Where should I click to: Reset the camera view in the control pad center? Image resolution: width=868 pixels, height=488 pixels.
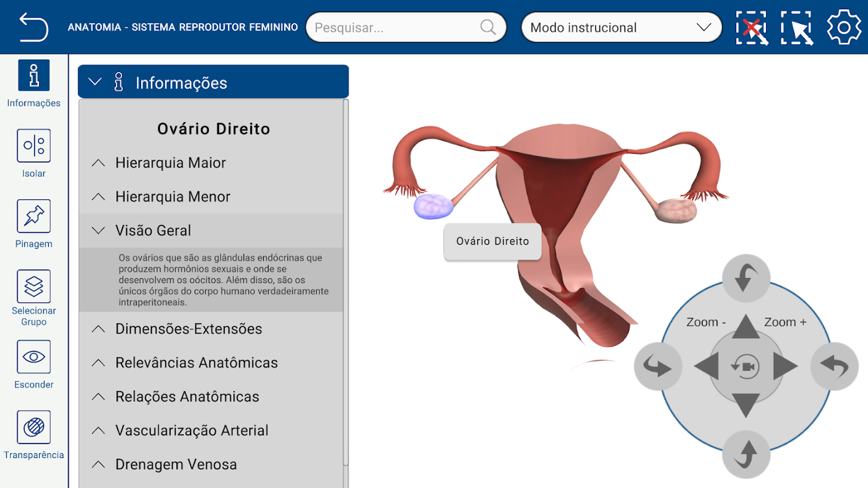coord(745,367)
